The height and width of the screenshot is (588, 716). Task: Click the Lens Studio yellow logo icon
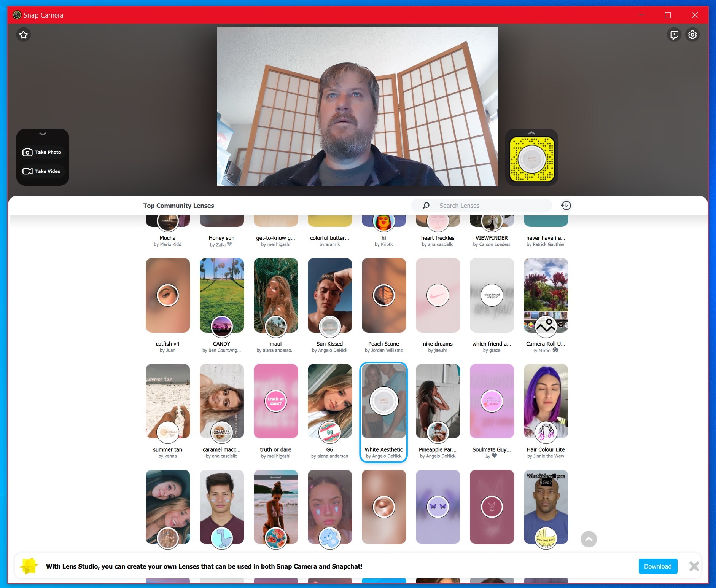click(29, 566)
